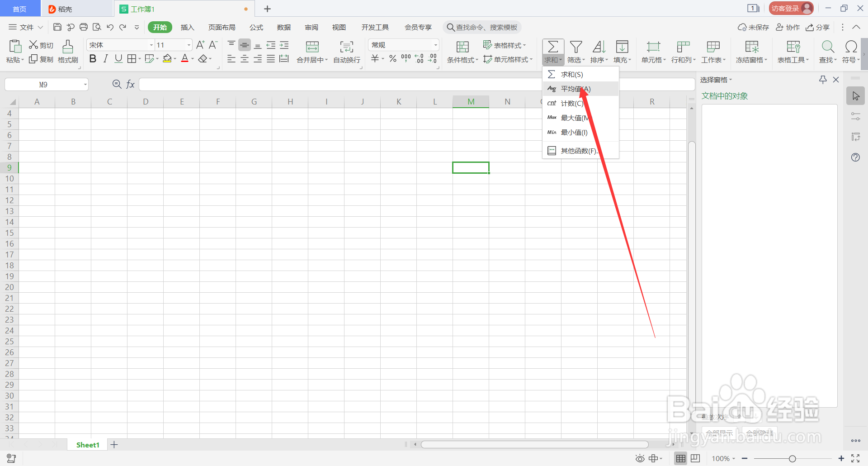Apply percent style from the toolbar
This screenshot has height=466, width=868.
(x=392, y=58)
